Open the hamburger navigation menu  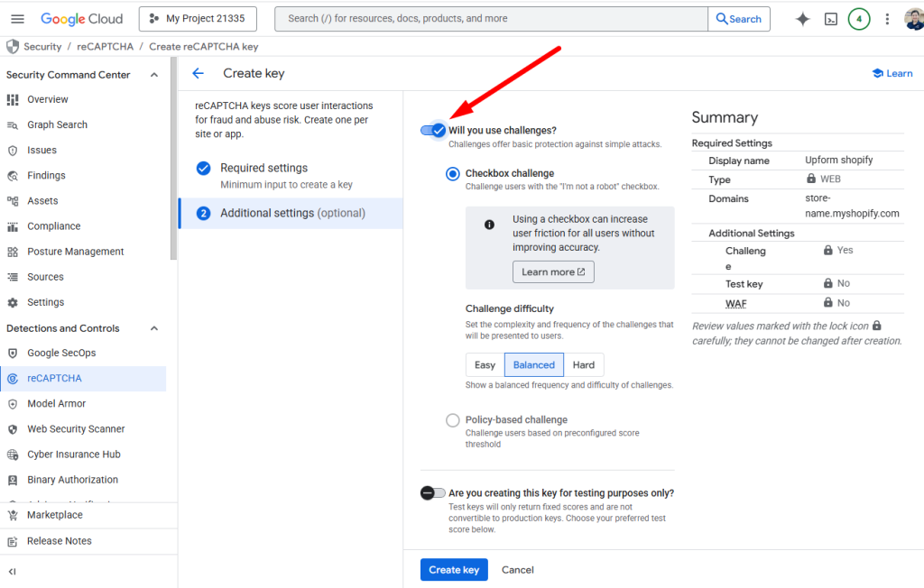(18, 19)
